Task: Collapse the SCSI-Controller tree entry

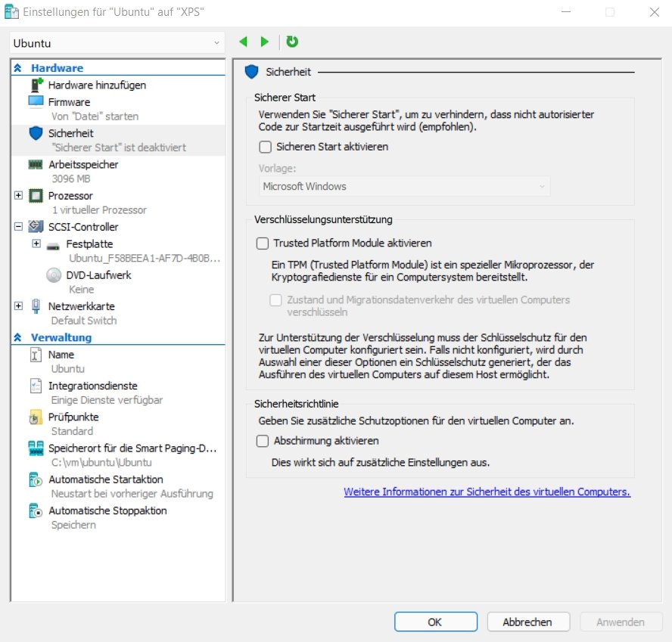Action: (18, 227)
